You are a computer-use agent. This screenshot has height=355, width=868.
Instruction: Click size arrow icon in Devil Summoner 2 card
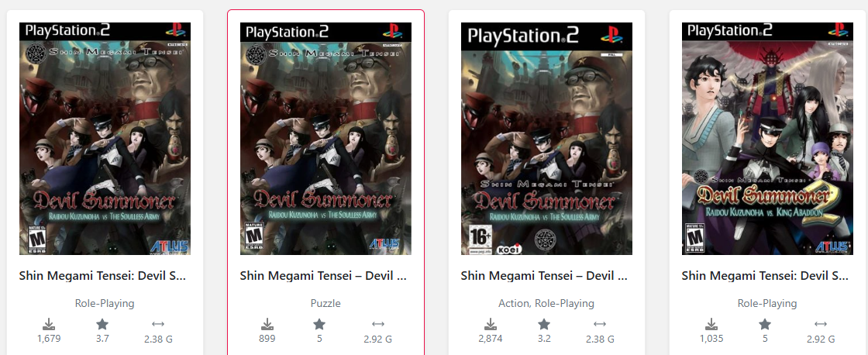pos(821,325)
